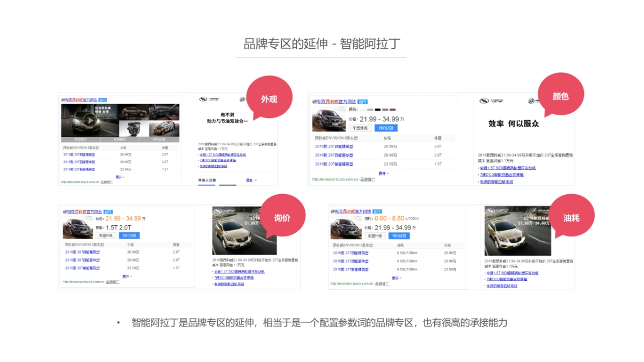Click the red 颜色 speech bubble
The height and width of the screenshot is (362, 644).
pyautogui.click(x=560, y=96)
